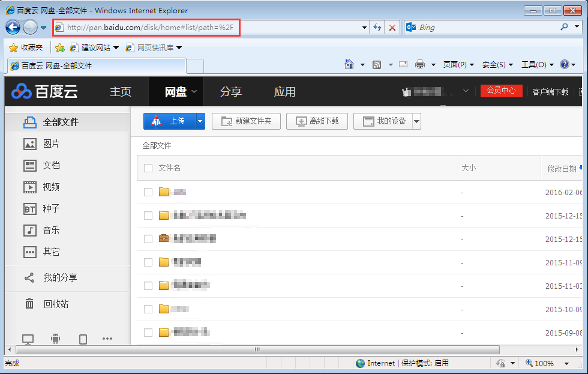Open the user account dropdown chevron
Image resolution: width=588 pixels, height=374 pixels.
pos(466,91)
